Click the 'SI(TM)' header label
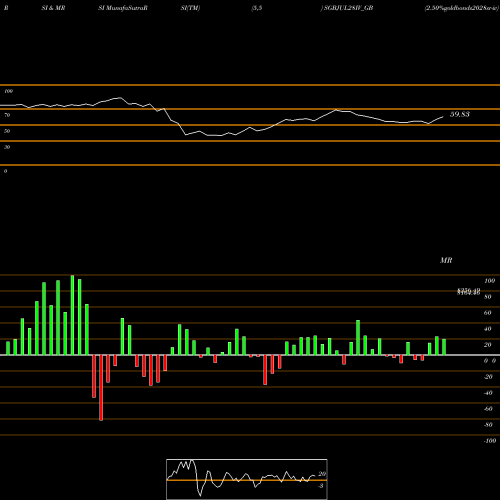 point(190,8)
